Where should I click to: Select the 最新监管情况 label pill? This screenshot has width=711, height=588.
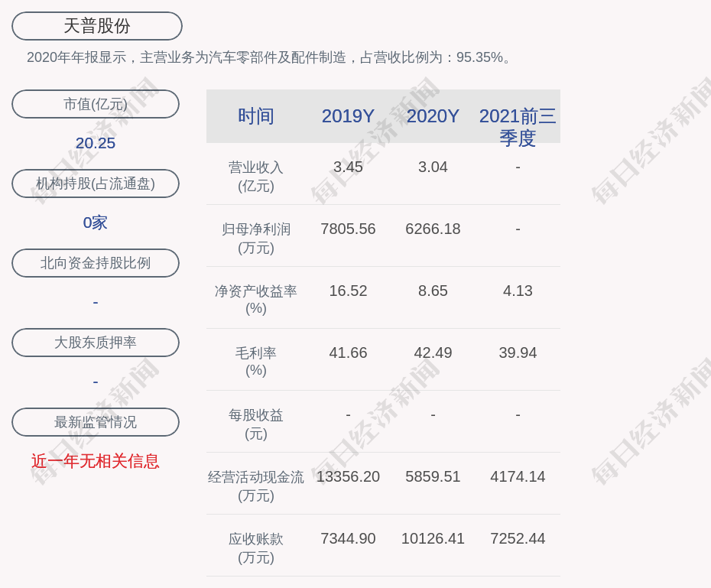coord(96,422)
